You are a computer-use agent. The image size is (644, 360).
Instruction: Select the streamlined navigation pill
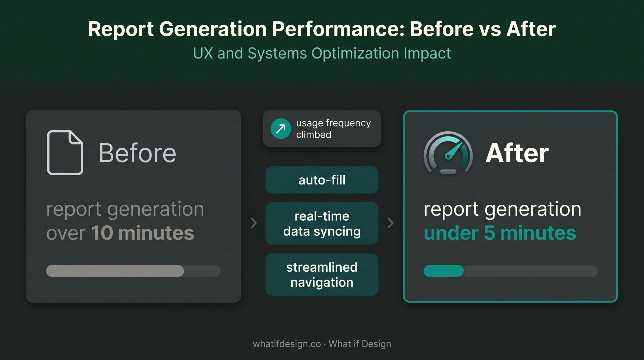(x=322, y=275)
